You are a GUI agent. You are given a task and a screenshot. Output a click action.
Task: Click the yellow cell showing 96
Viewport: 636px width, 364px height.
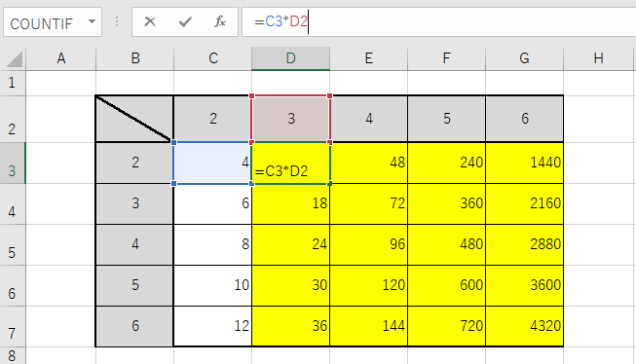click(368, 245)
